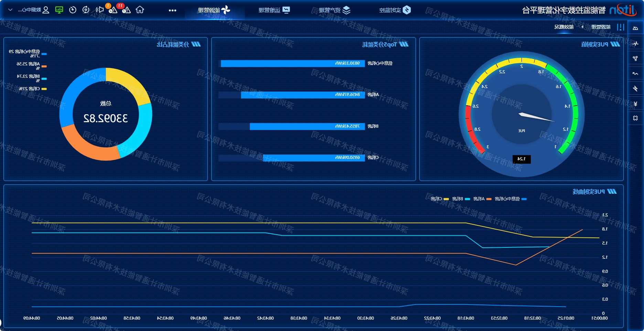
Task: Open the alert icon with orange badge 1
Action: click(112, 10)
